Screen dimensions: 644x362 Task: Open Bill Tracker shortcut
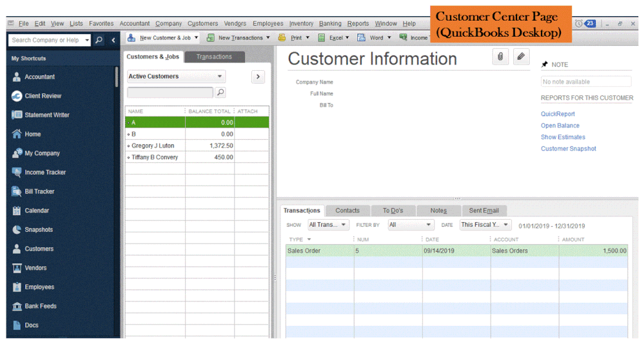[34, 191]
